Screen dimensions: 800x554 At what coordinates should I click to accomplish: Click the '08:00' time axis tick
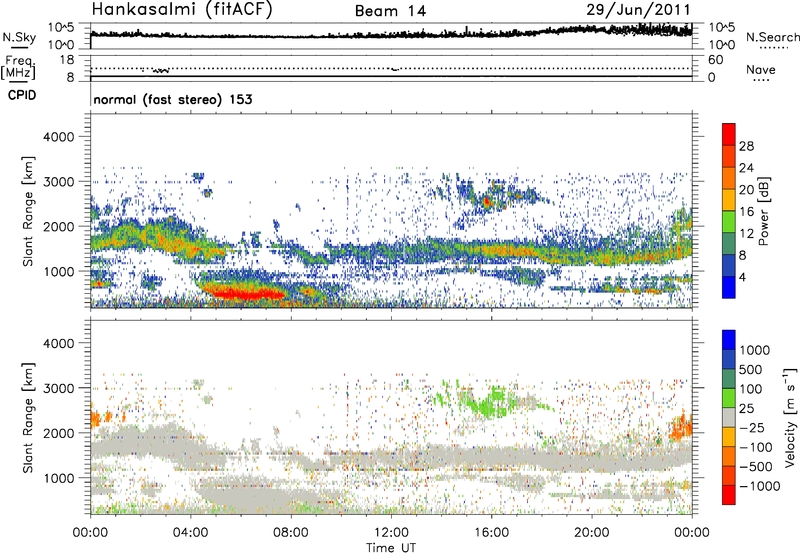(290, 533)
